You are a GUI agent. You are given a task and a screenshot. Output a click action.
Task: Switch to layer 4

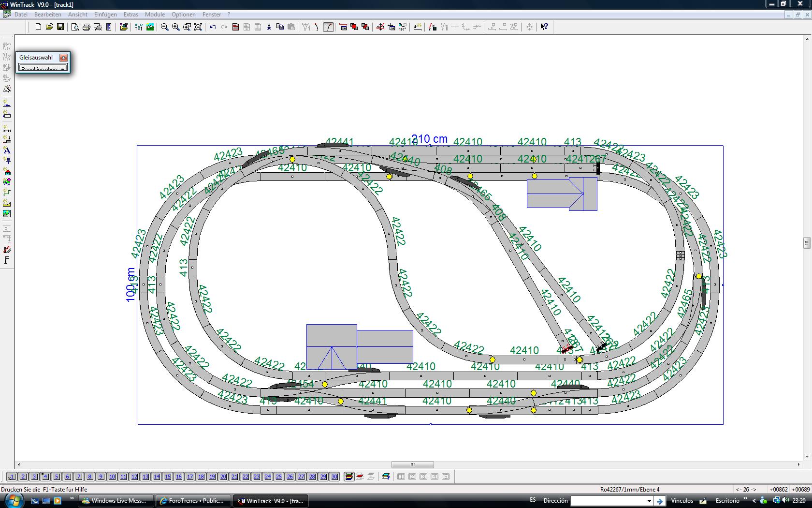[x=45, y=477]
